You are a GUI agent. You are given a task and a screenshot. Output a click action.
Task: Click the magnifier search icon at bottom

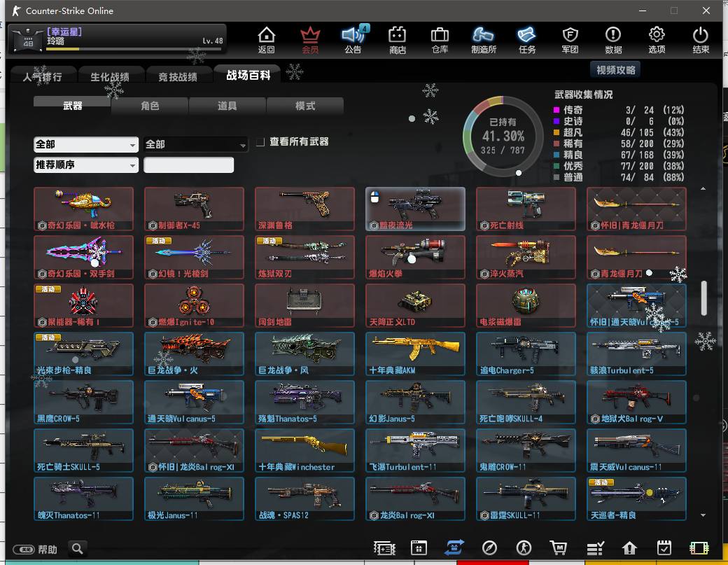78,548
